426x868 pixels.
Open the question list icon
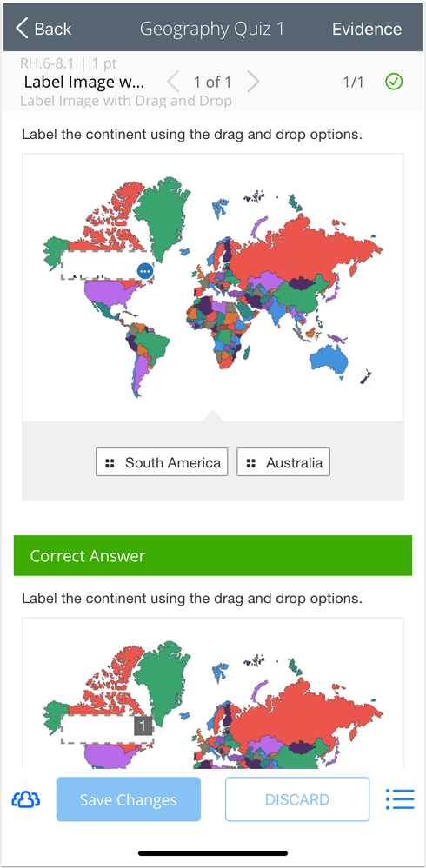pyautogui.click(x=400, y=799)
